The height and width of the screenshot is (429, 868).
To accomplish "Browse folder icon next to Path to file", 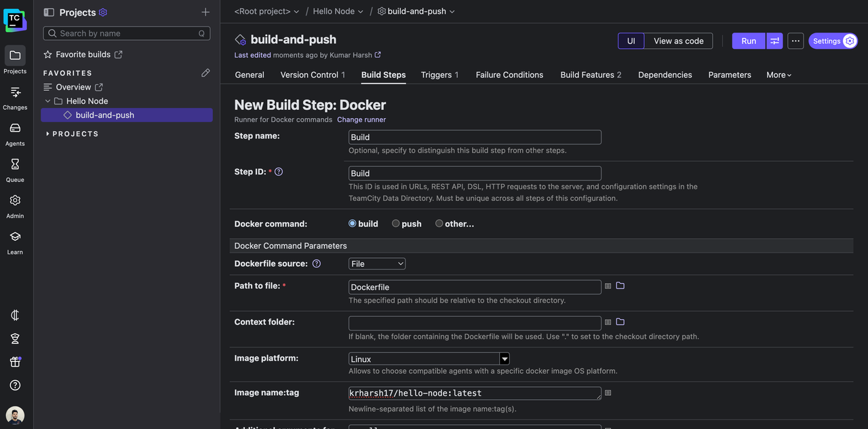I will pos(620,286).
